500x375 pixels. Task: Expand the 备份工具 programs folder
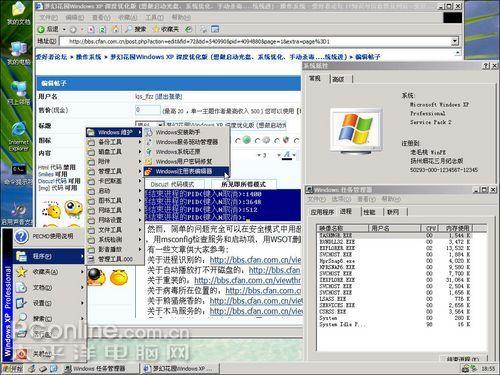click(115, 142)
